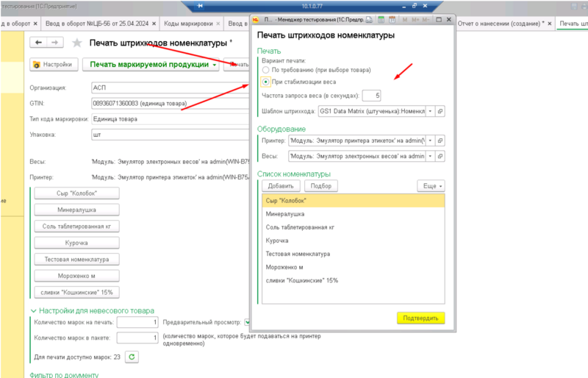Switch to "Отчет о нанесении (создание)" tab
Image resolution: width=588 pixels, height=378 pixels.
pos(502,24)
